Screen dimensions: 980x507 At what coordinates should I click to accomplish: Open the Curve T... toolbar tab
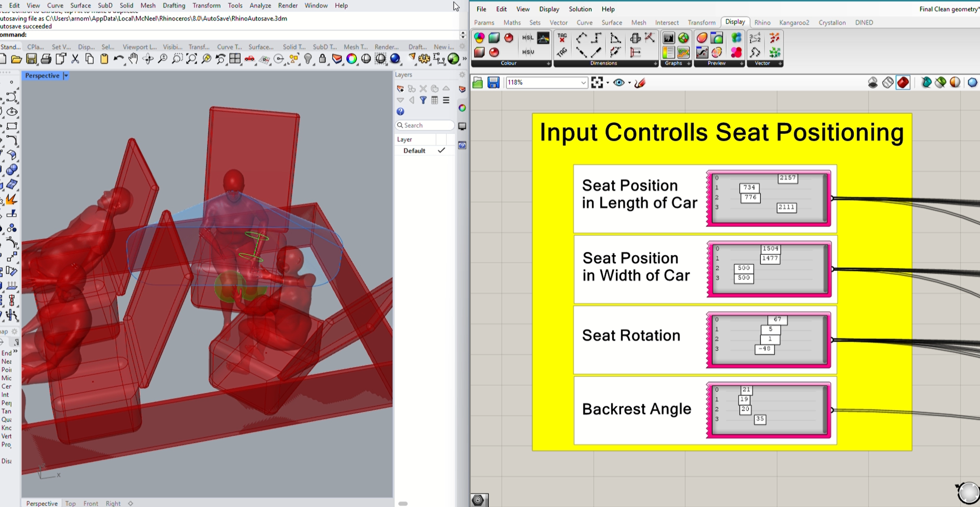click(x=229, y=47)
